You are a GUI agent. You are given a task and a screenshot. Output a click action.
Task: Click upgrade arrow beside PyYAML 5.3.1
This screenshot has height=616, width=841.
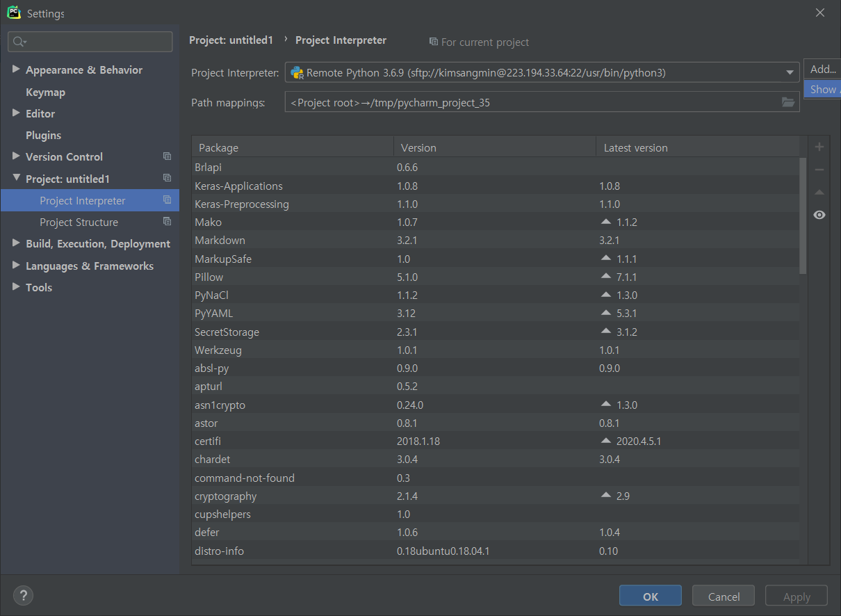click(x=605, y=313)
